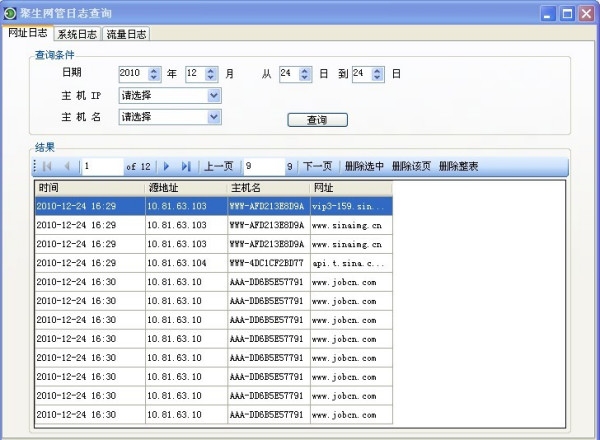This screenshot has width=600, height=440.
Task: Expand the 主机名 dropdown list
Action: coord(214,117)
